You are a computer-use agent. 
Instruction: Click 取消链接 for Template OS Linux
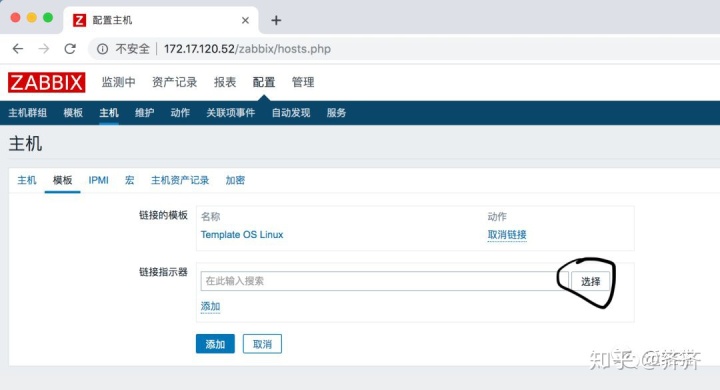[x=507, y=235]
